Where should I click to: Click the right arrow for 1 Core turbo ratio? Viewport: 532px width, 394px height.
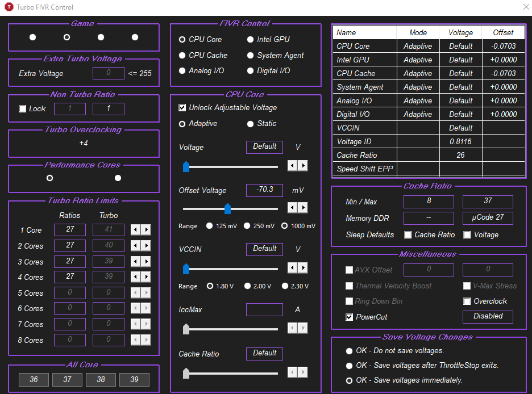146,230
